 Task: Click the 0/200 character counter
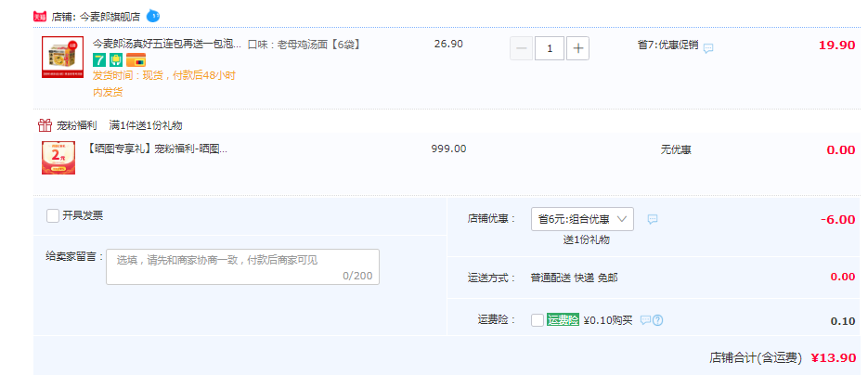click(x=357, y=276)
